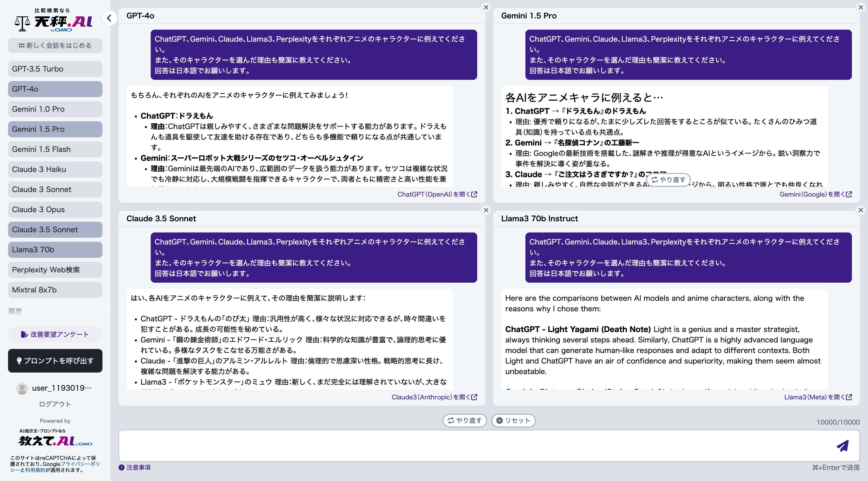The image size is (868, 481).
Task: Click the user prompt bubble in Claude 3.5 Sonnet panel
Action: point(314,258)
